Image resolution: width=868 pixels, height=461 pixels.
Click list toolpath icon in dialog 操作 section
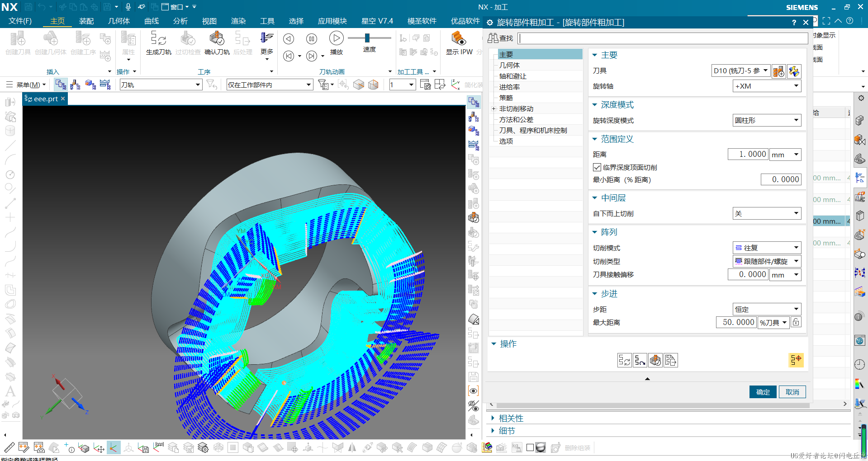[671, 360]
